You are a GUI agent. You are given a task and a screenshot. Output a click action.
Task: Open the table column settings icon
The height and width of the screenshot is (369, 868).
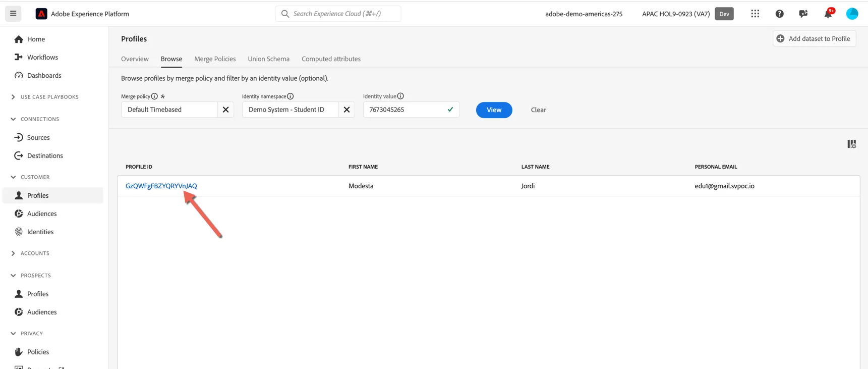pyautogui.click(x=851, y=144)
